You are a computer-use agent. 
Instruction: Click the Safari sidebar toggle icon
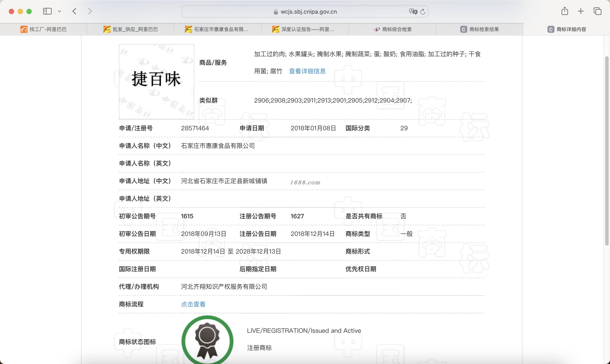47,11
